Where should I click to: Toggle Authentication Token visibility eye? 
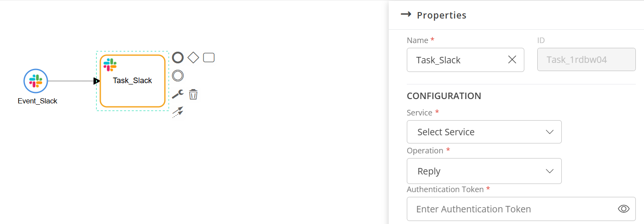623,209
